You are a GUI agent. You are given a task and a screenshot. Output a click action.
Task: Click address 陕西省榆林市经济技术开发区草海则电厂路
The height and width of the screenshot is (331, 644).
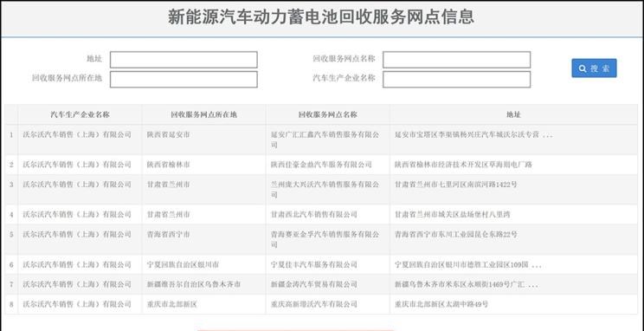pyautogui.click(x=463, y=165)
